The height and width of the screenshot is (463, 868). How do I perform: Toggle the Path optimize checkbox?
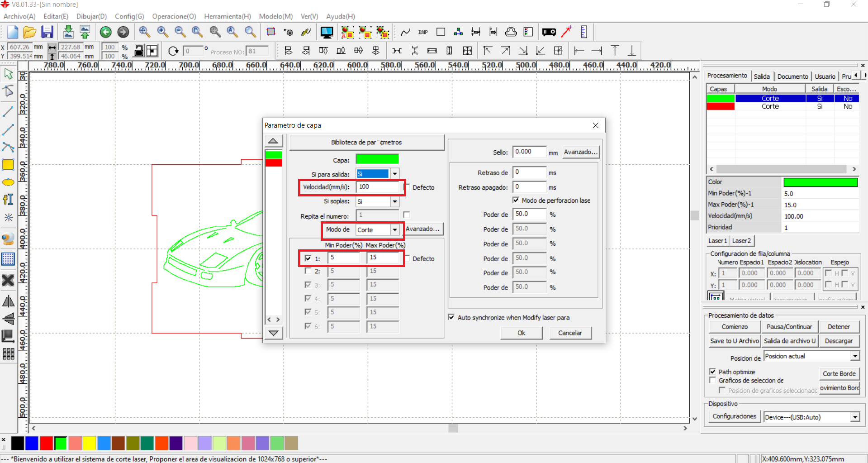pyautogui.click(x=713, y=372)
